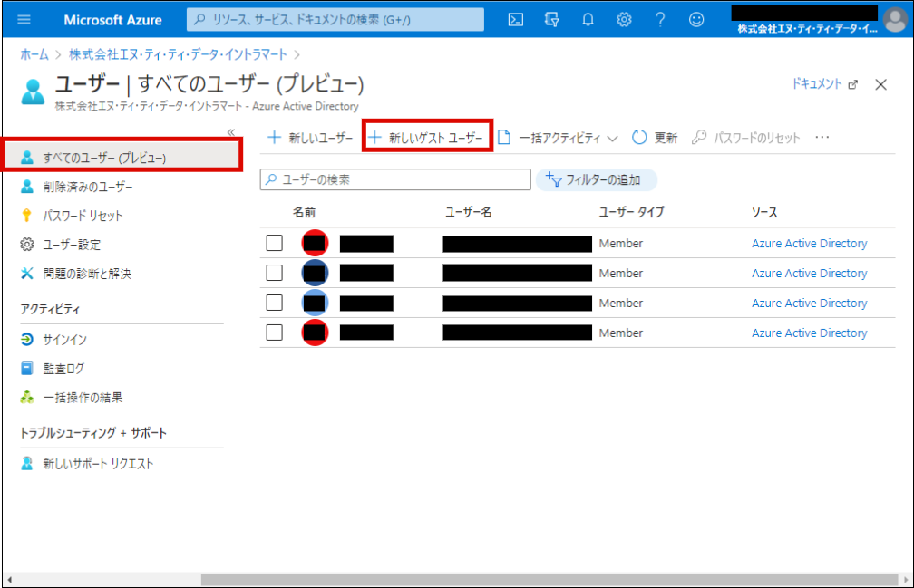
Task: Click the ソース column header
Action: coord(763,213)
